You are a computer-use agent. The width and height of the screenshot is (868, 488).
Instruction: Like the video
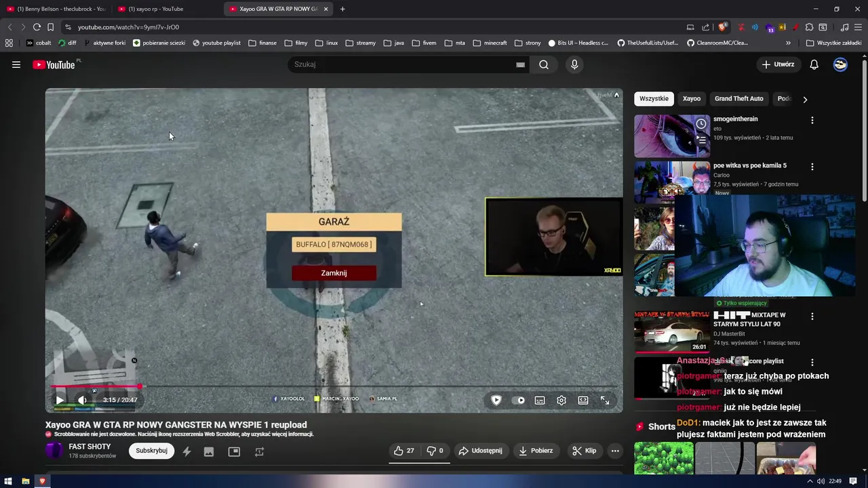tap(403, 451)
